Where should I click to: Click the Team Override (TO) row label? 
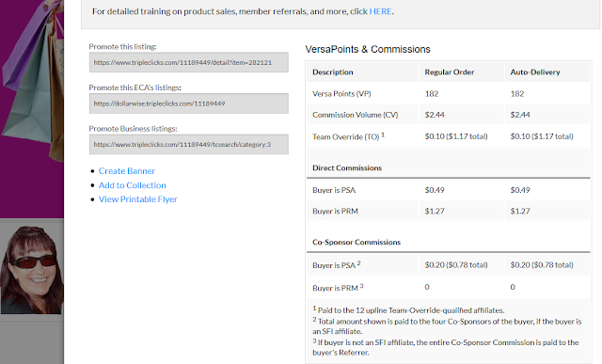pyautogui.click(x=348, y=136)
